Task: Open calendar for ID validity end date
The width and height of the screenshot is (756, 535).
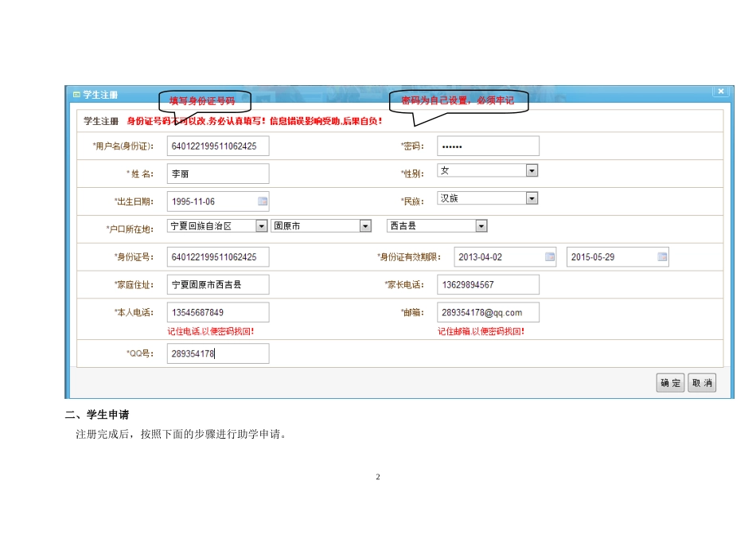Action: click(x=662, y=256)
